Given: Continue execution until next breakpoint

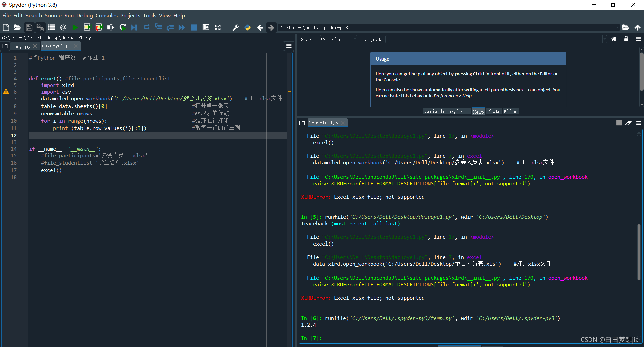Looking at the screenshot, I should [x=182, y=27].
